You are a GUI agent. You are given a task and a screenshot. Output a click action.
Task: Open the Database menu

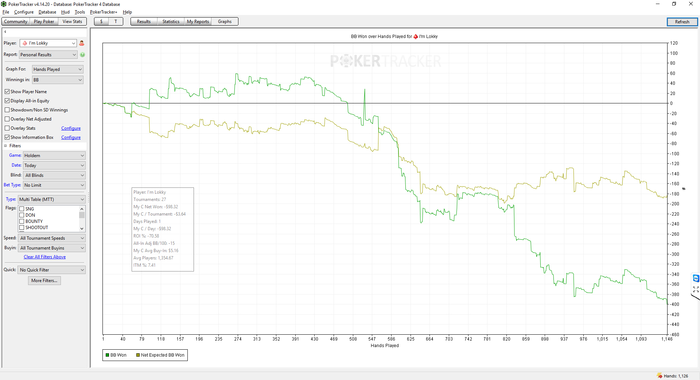click(47, 12)
